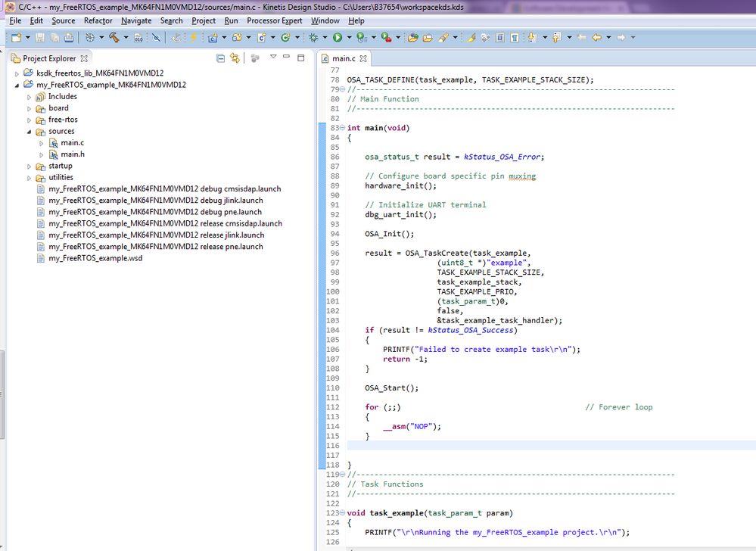This screenshot has height=551, width=756.
Task: Click Collapse All in Project Explorer
Action: [x=220, y=58]
